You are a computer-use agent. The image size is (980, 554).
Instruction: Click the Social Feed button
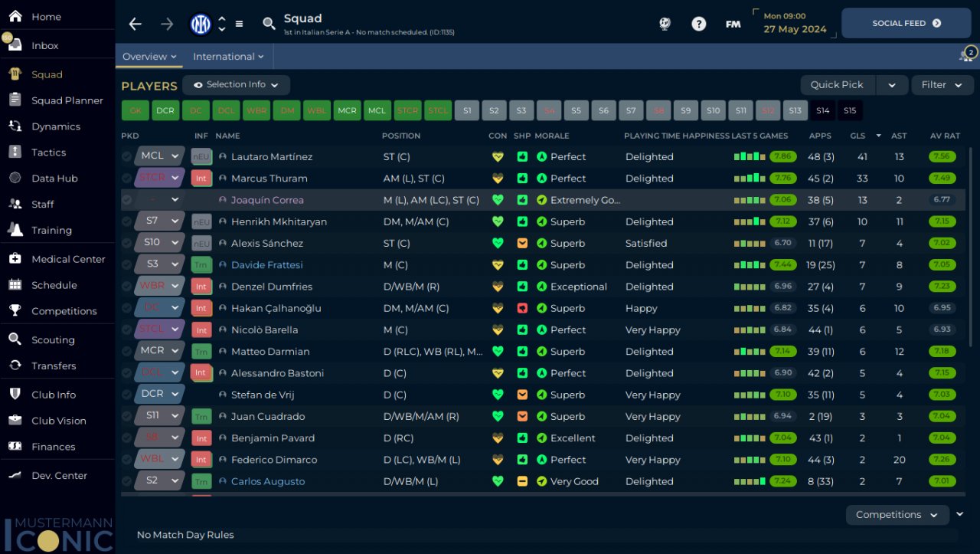click(906, 24)
